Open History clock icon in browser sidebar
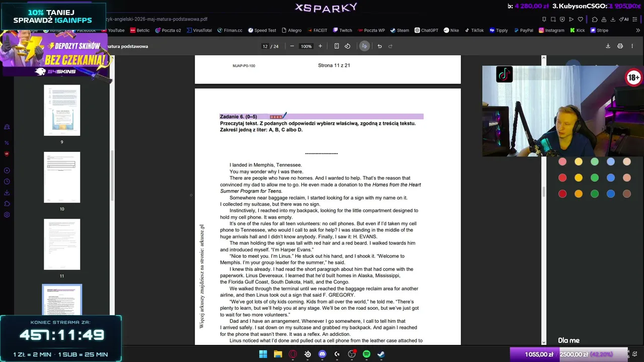This screenshot has width=644, height=362. pyautogui.click(x=7, y=182)
